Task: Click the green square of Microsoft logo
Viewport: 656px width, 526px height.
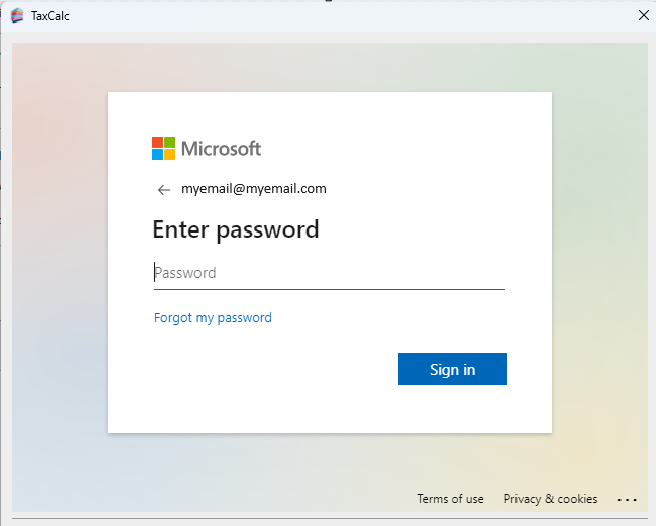Action: click(x=169, y=142)
